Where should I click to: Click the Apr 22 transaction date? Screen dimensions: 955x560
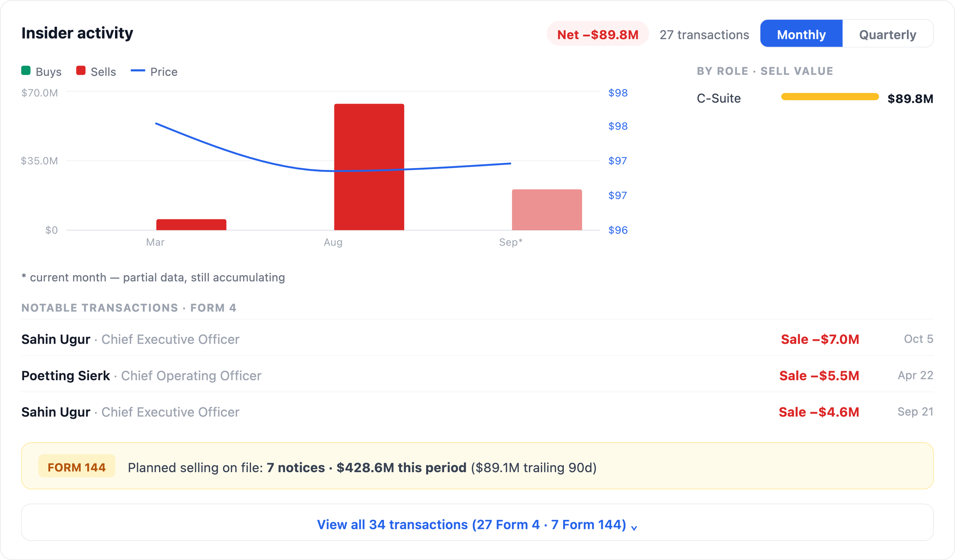(915, 375)
